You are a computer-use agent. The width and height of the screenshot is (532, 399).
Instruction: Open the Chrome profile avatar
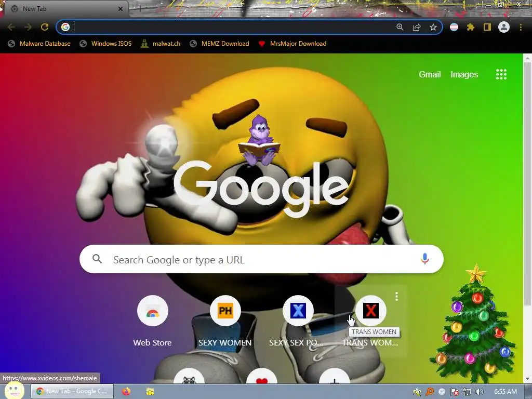click(504, 27)
